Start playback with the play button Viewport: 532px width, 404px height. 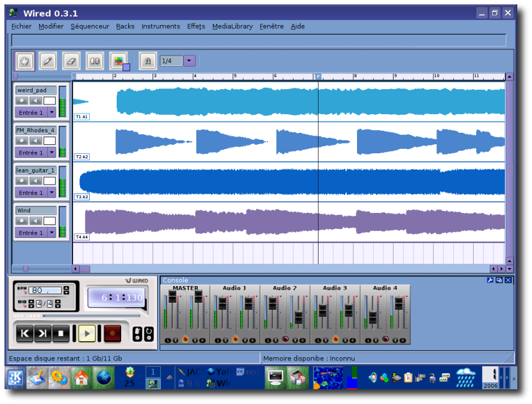(x=87, y=333)
